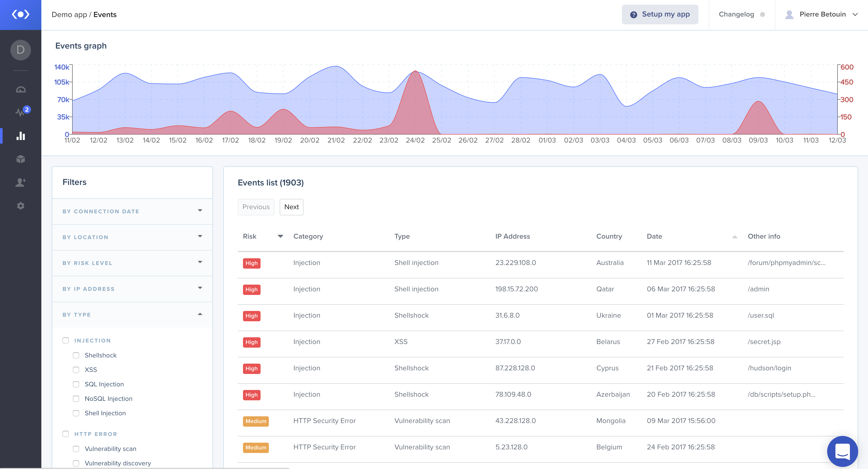Expand the By Risk Level filter
The width and height of the screenshot is (868, 469).
click(x=132, y=263)
